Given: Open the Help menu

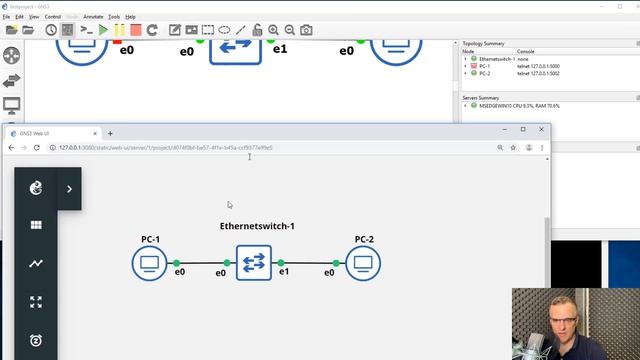Looking at the screenshot, I should coord(130,17).
